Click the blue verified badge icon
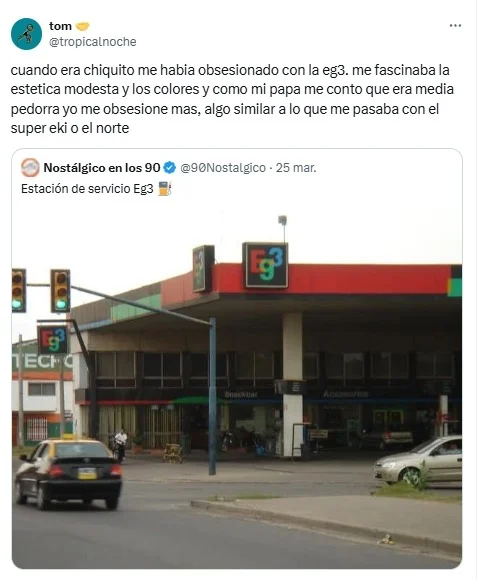 (169, 168)
